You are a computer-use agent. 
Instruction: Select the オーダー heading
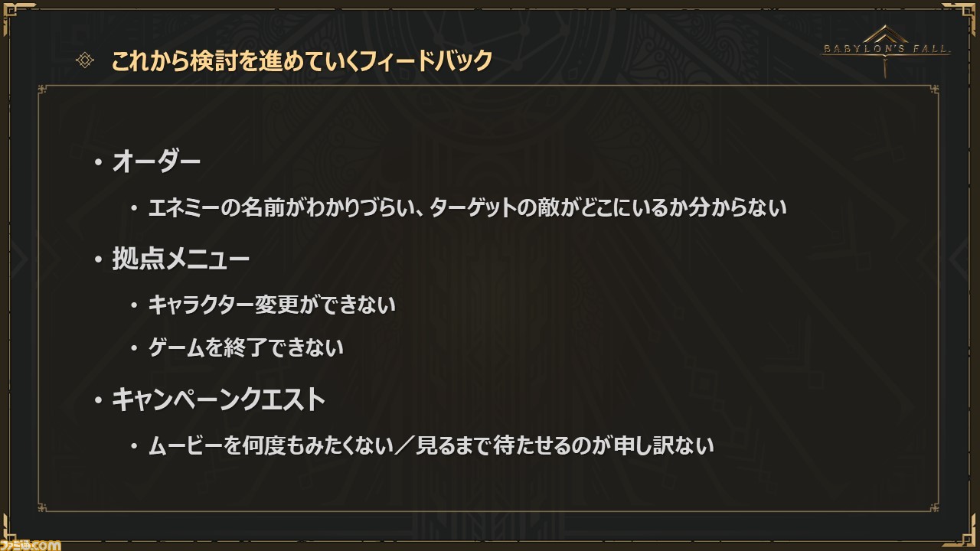coord(156,162)
